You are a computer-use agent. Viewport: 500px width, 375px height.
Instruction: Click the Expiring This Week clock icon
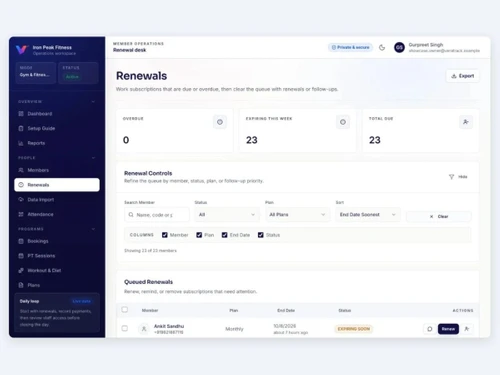tap(343, 122)
